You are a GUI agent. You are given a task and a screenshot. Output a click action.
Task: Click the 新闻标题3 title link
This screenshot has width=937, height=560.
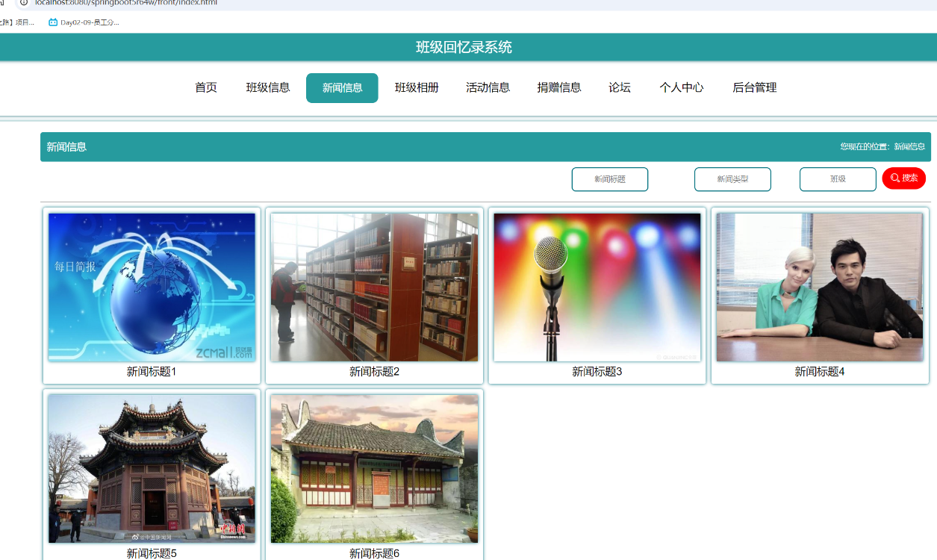coord(596,370)
